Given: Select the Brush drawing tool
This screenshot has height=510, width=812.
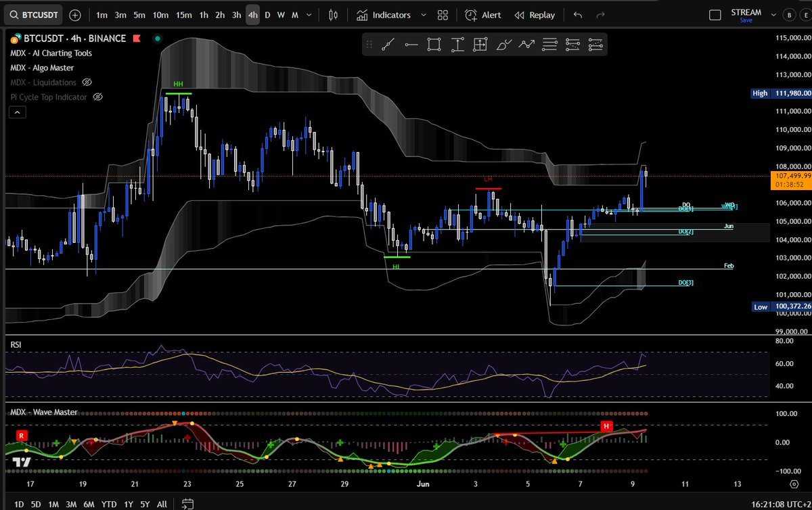Looking at the screenshot, I should click(503, 44).
